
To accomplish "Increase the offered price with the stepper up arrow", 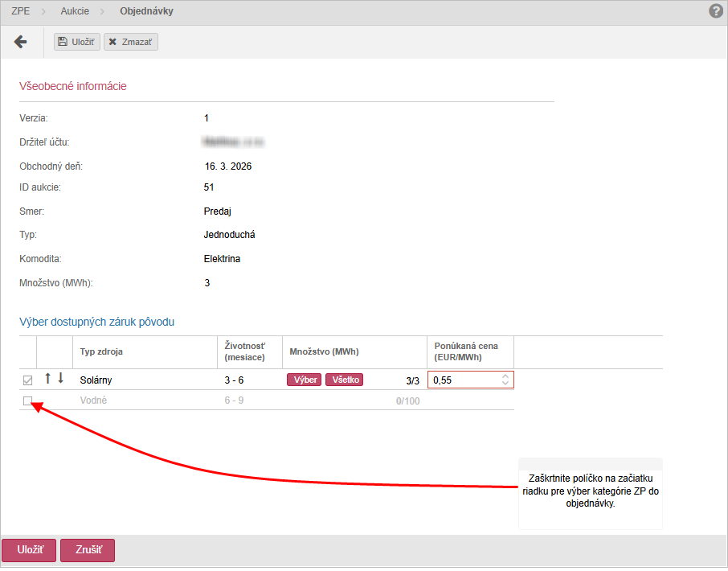I will 505,376.
